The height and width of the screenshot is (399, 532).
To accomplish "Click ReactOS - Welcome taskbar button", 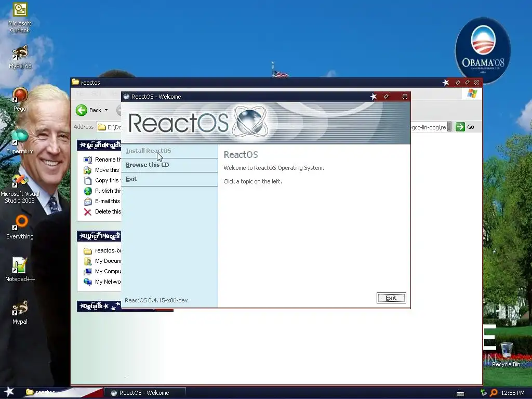I will pos(144,393).
